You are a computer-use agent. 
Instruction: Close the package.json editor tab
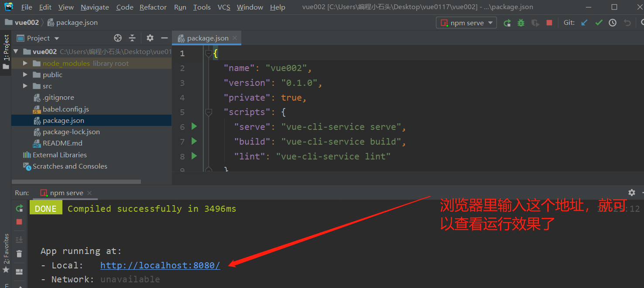(x=235, y=38)
